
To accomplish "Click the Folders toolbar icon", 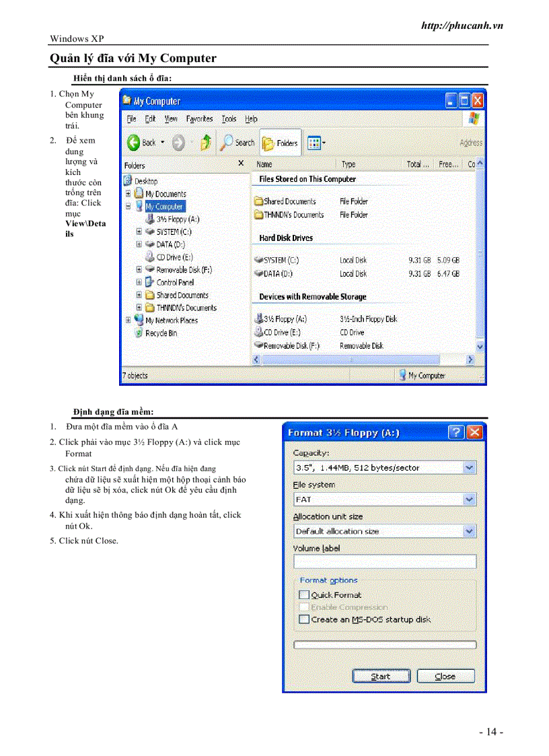I will click(x=269, y=142).
